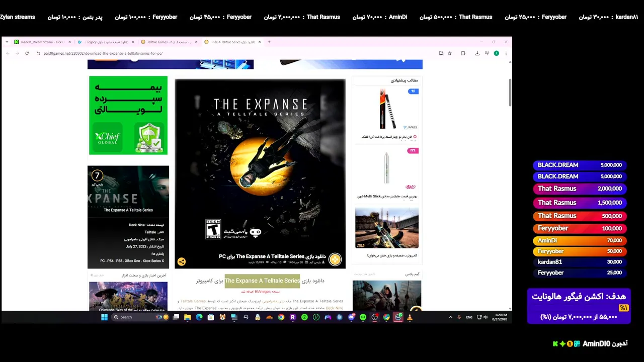Click the ElAmigos version added notice
This screenshot has height=362, width=644.
pos(260,292)
